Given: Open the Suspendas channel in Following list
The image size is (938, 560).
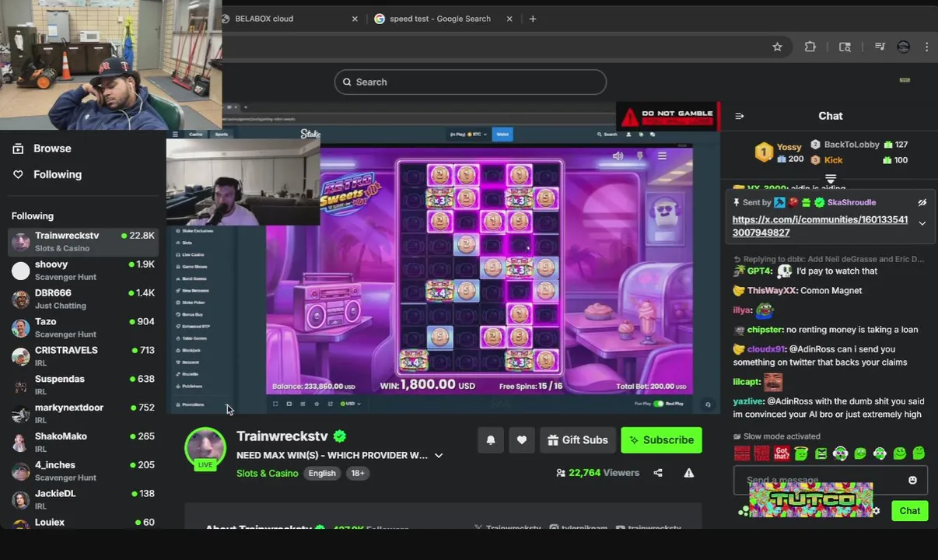Looking at the screenshot, I should [x=83, y=385].
